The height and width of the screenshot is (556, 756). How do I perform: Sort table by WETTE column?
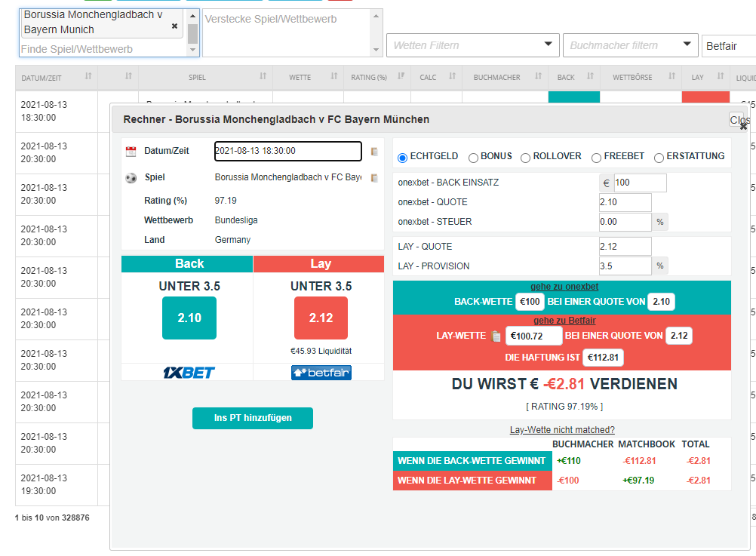click(x=333, y=76)
